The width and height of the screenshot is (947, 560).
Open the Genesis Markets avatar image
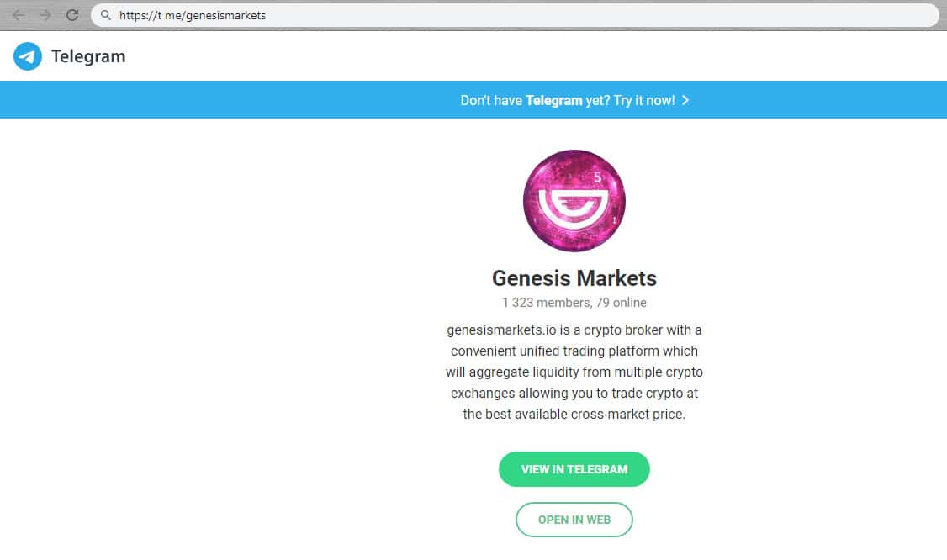(x=574, y=201)
